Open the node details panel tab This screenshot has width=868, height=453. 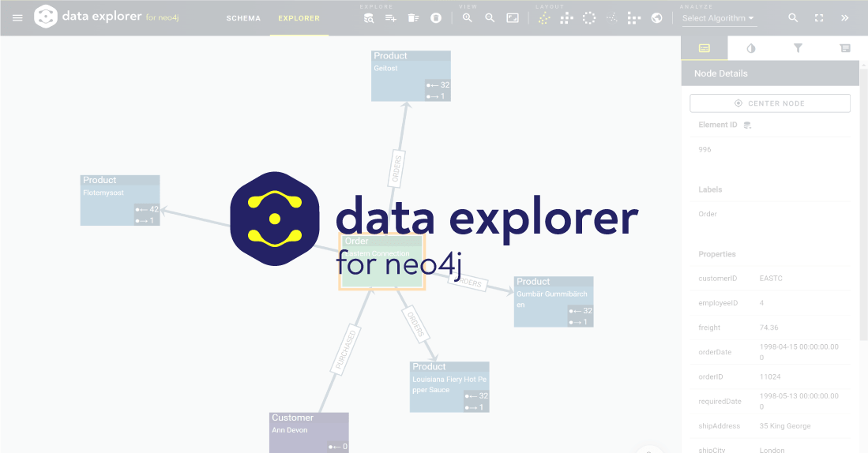point(705,48)
